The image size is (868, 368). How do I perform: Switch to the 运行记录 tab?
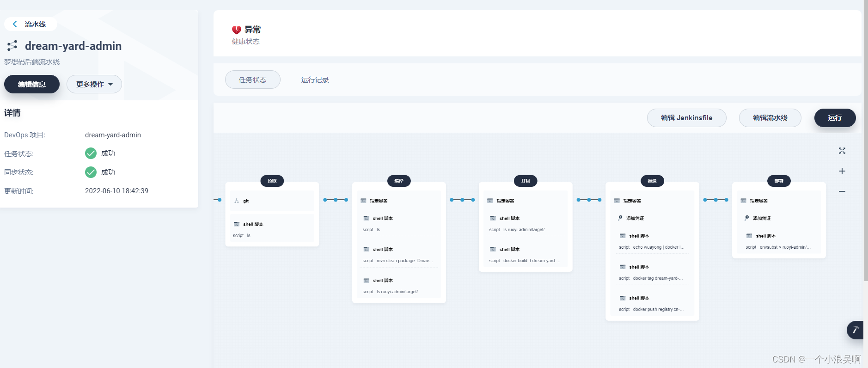click(x=315, y=80)
